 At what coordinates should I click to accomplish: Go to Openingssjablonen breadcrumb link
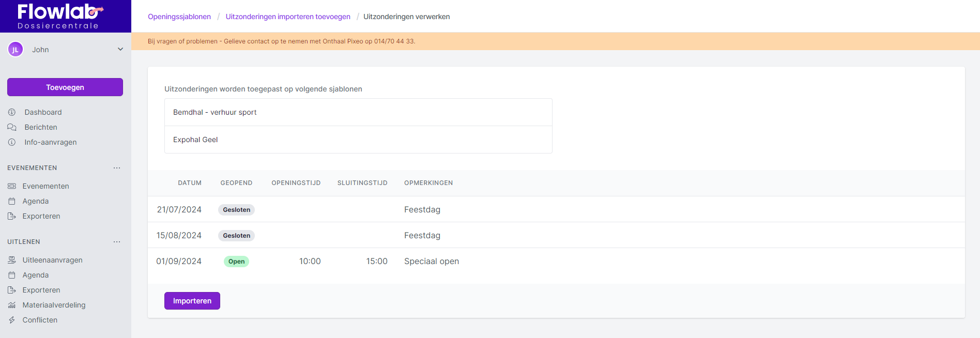[179, 17]
